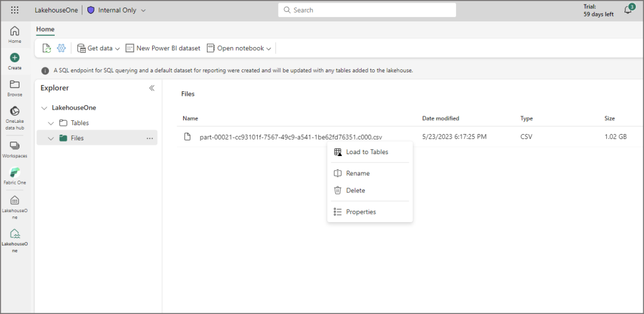The image size is (644, 314).
Task: Select the Home ribbon tab
Action: (x=45, y=29)
